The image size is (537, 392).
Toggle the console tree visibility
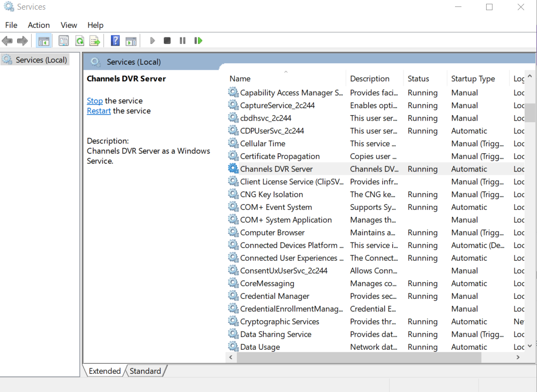[x=43, y=40]
